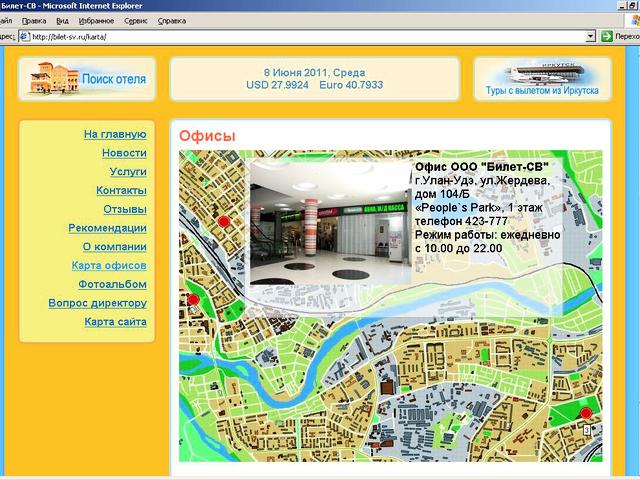
Task: Click Туры с вылетом из Иркутска link
Action: click(x=542, y=90)
